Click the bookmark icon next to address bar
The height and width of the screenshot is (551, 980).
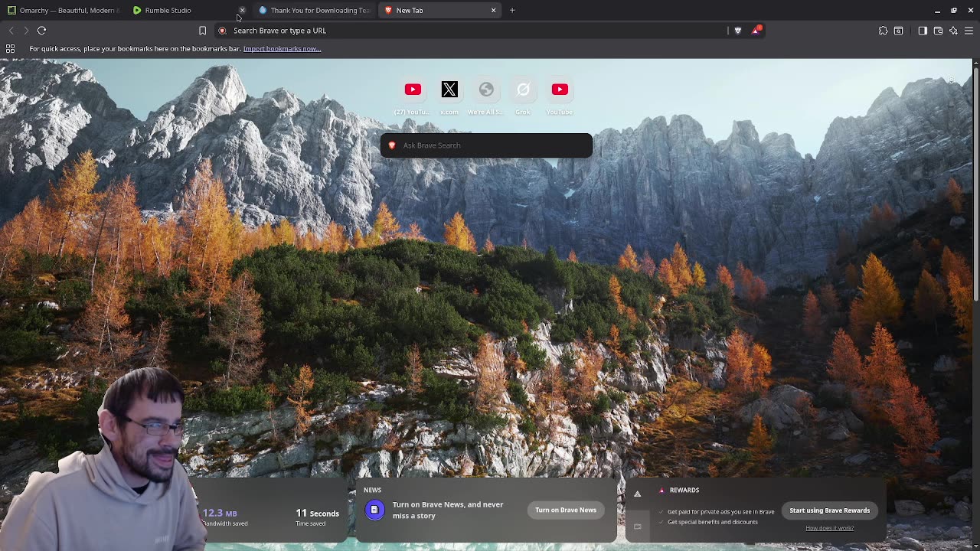(x=202, y=31)
